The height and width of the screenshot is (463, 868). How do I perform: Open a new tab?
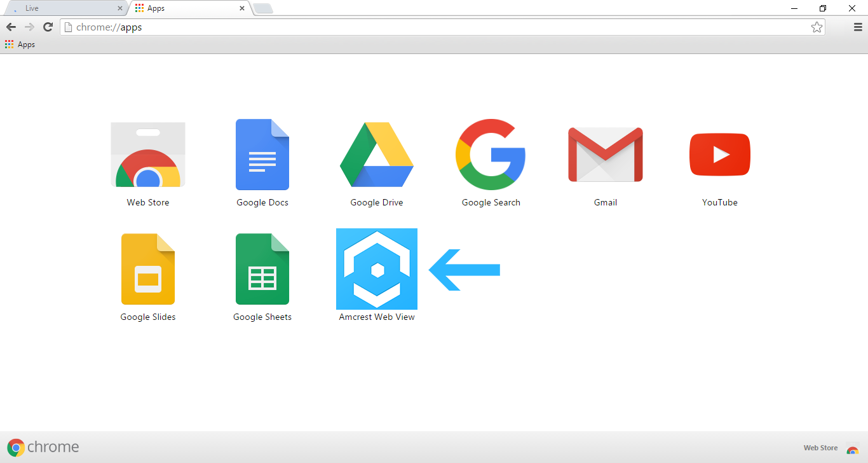263,8
